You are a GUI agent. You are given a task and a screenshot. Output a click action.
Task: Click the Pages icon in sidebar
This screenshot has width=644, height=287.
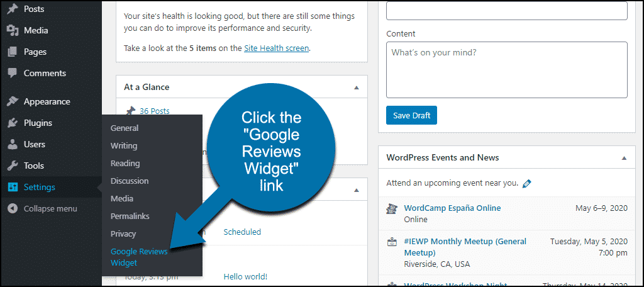click(x=13, y=52)
